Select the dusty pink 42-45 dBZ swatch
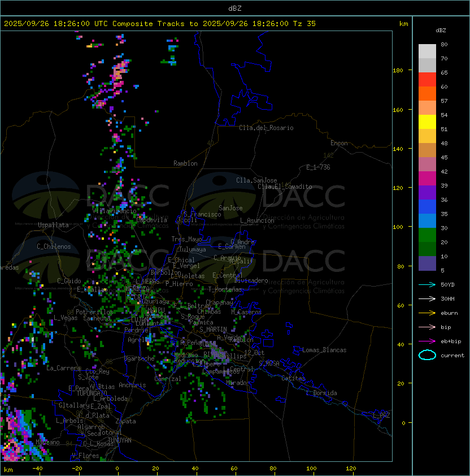The width and height of the screenshot is (470, 476). 427,165
